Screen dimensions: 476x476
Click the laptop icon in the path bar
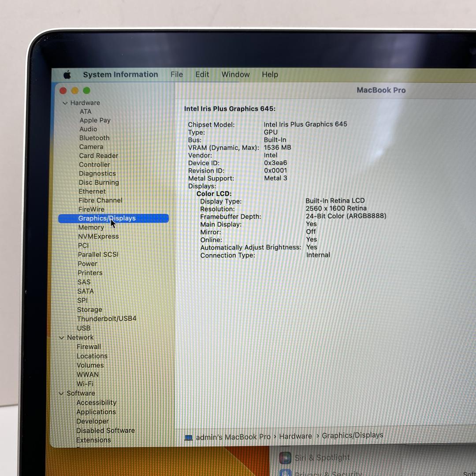189,438
